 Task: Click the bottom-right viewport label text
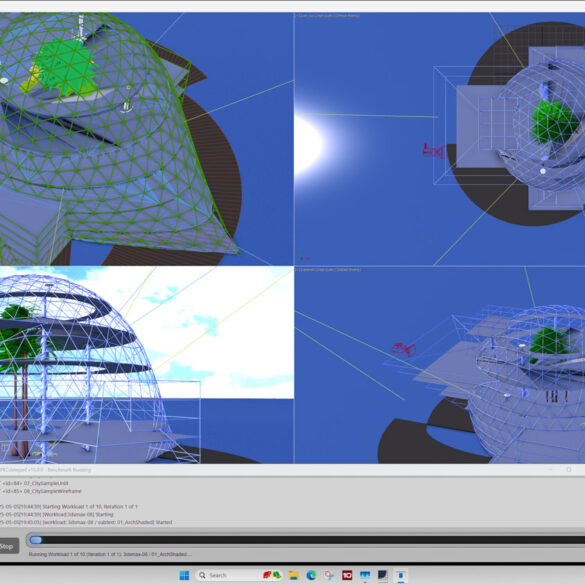tap(328, 269)
